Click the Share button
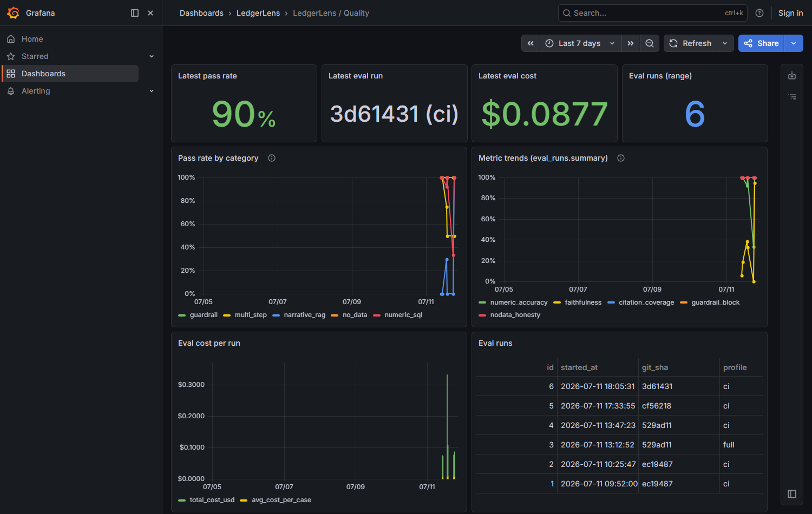The width and height of the screenshot is (812, 514). 761,43
